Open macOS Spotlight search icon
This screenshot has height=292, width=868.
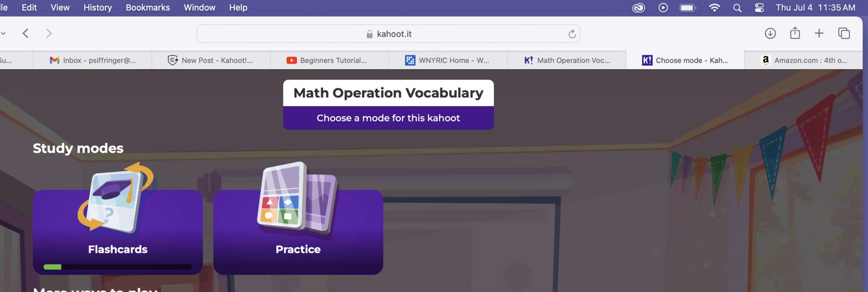(x=737, y=8)
